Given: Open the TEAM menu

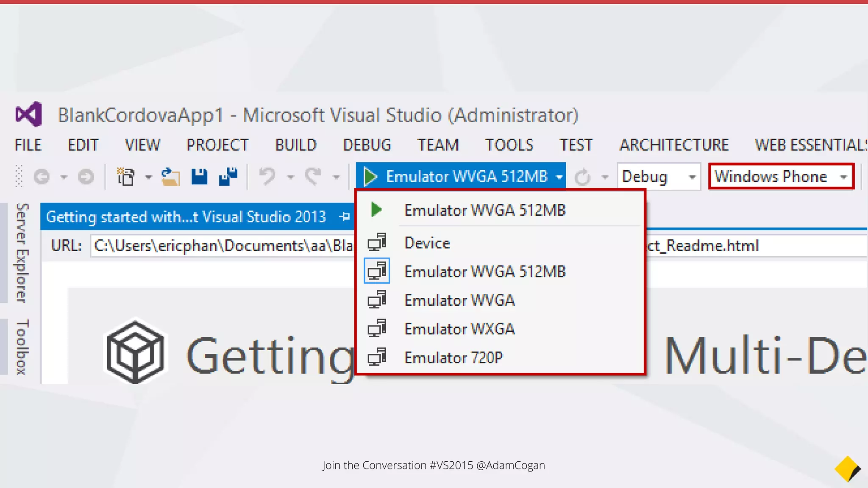Looking at the screenshot, I should click(x=438, y=145).
